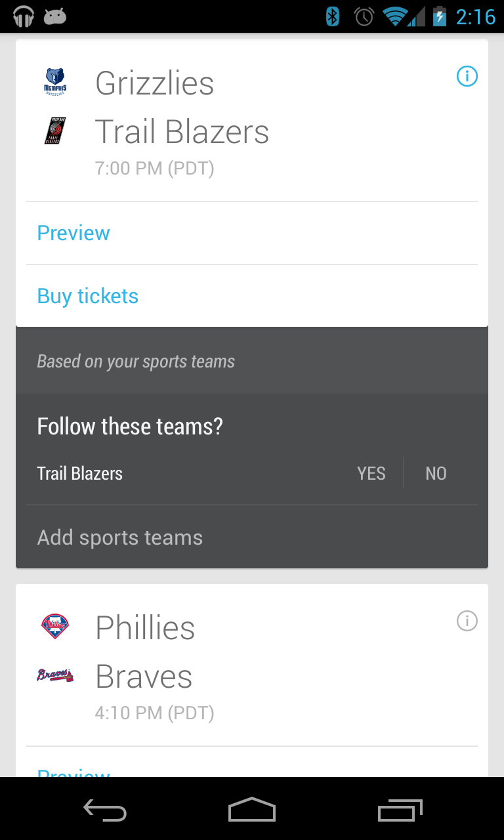
Task: Tap the Braves team logo
Action: 55,675
